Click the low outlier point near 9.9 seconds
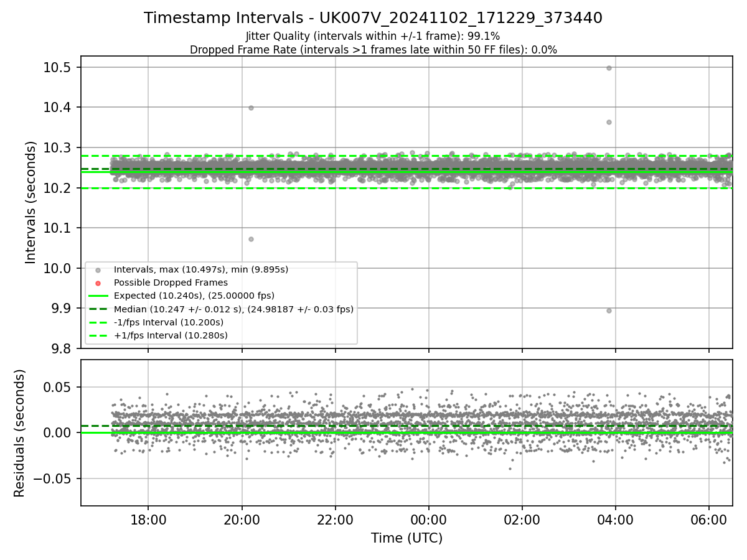Screen dimensions: 747x560 pyautogui.click(x=609, y=310)
